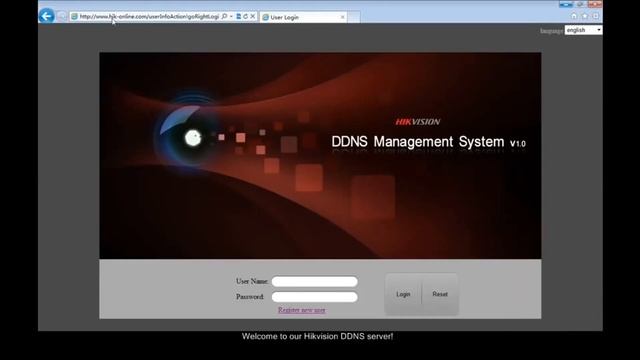Open the Register new user link

tap(302, 310)
